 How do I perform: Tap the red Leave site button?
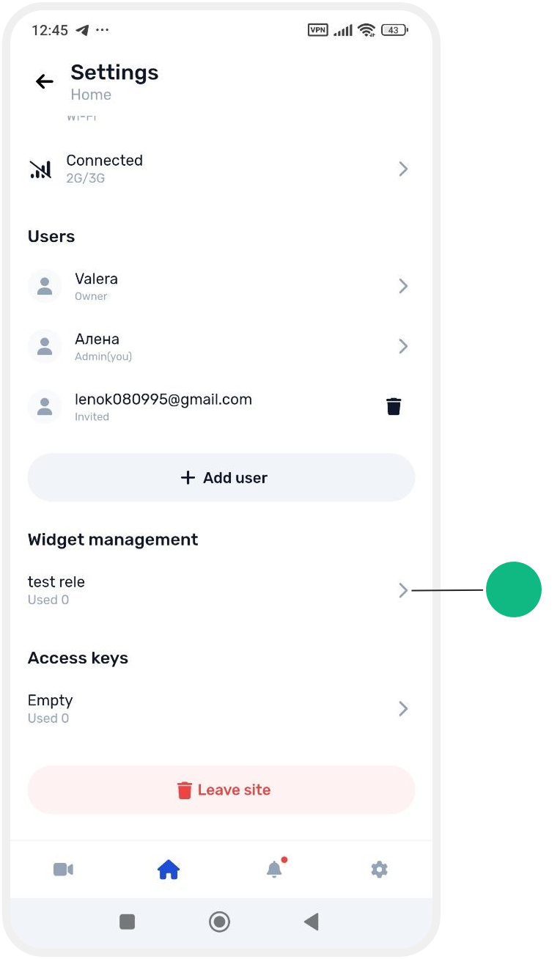[x=221, y=790]
